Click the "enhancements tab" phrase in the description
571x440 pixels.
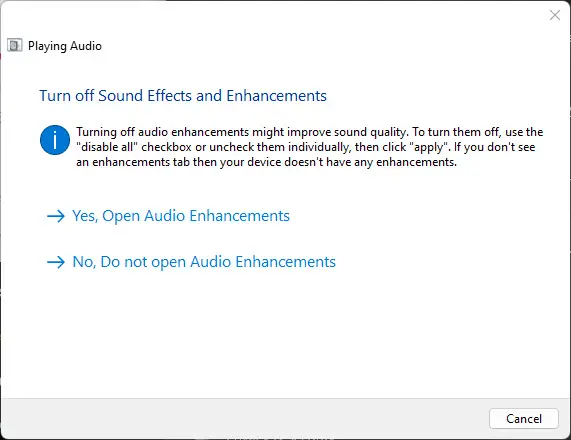tap(141, 162)
